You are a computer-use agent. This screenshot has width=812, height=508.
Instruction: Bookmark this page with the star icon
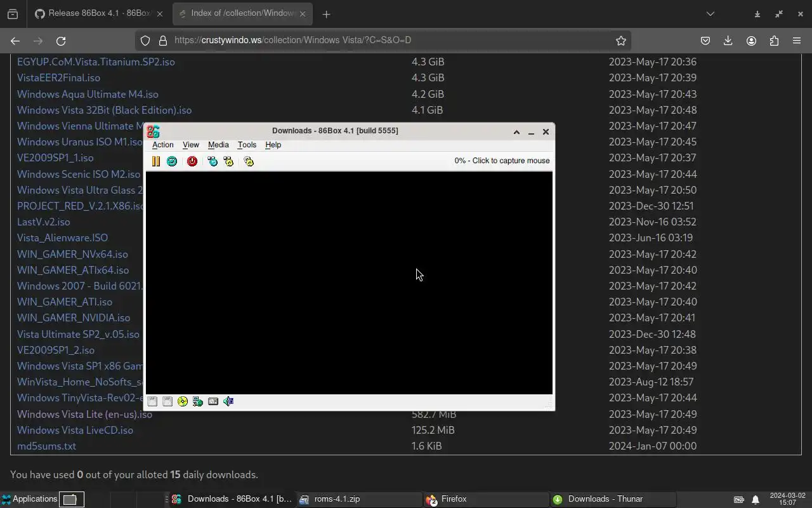[621, 41]
